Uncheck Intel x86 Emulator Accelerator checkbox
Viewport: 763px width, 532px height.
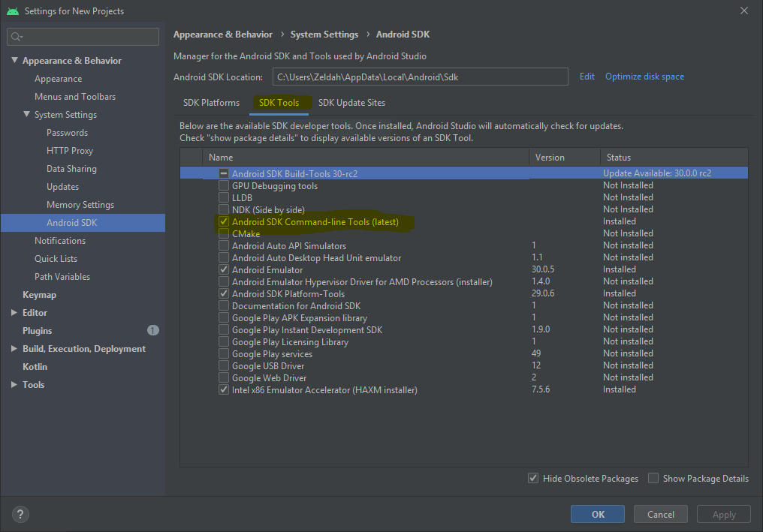pos(223,389)
